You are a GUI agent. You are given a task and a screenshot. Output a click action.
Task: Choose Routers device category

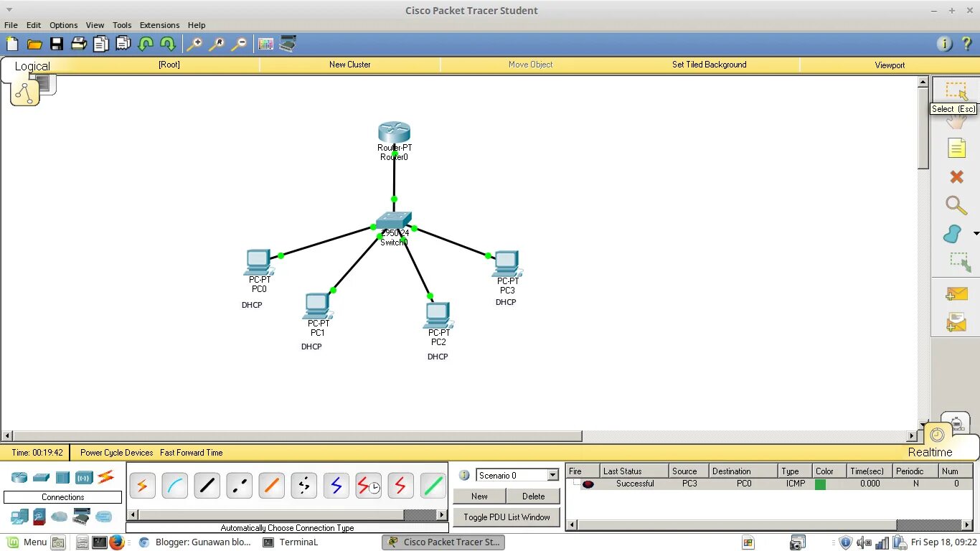(19, 477)
